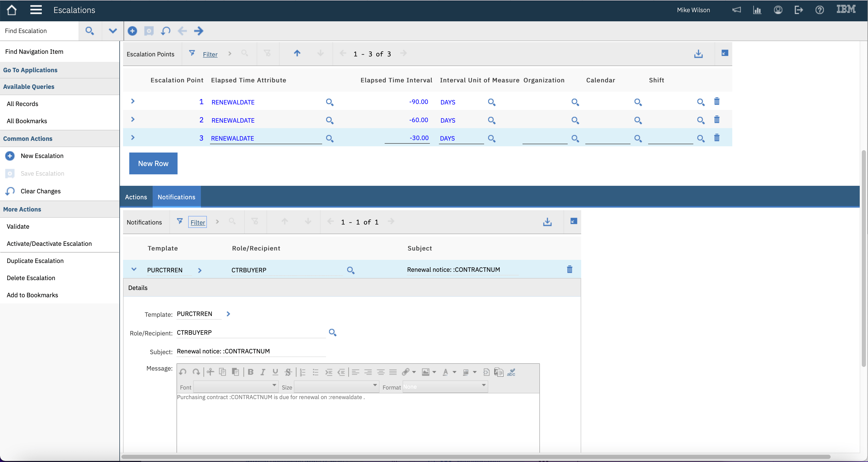This screenshot has height=462, width=868.
Task: Open the hamburger navigation menu
Action: [36, 10]
